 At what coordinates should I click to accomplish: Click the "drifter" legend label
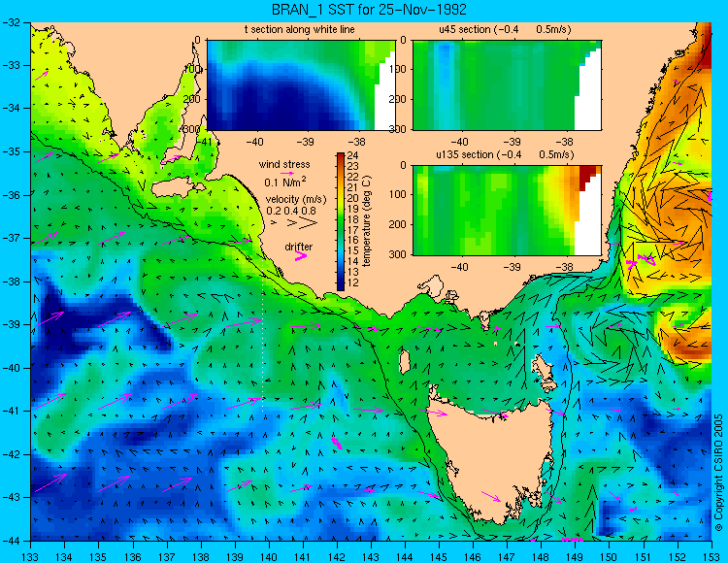[299, 247]
